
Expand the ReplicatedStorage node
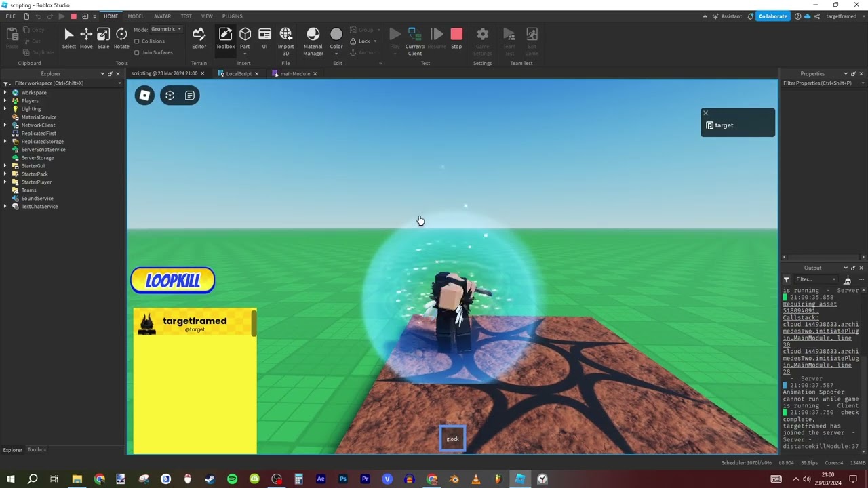pos(5,142)
